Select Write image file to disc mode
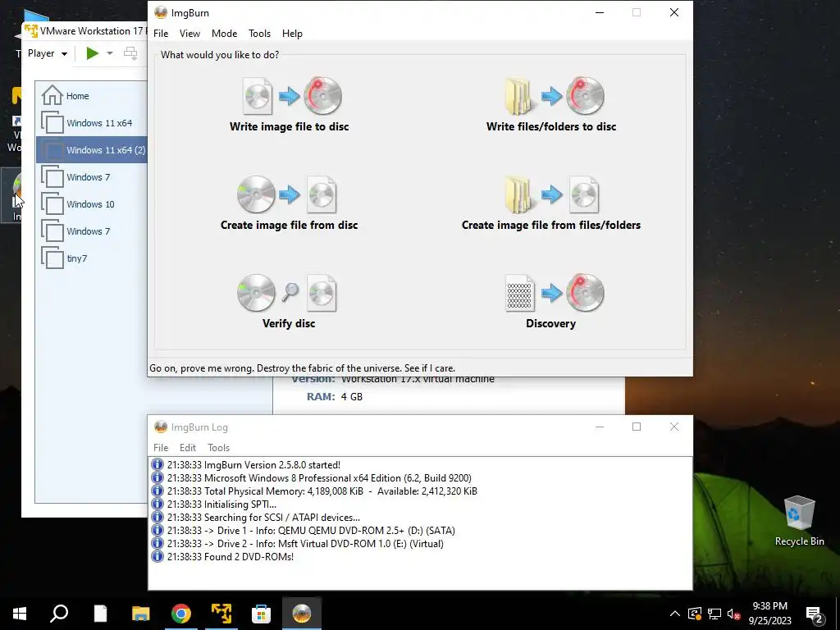The height and width of the screenshot is (630, 840). click(290, 104)
